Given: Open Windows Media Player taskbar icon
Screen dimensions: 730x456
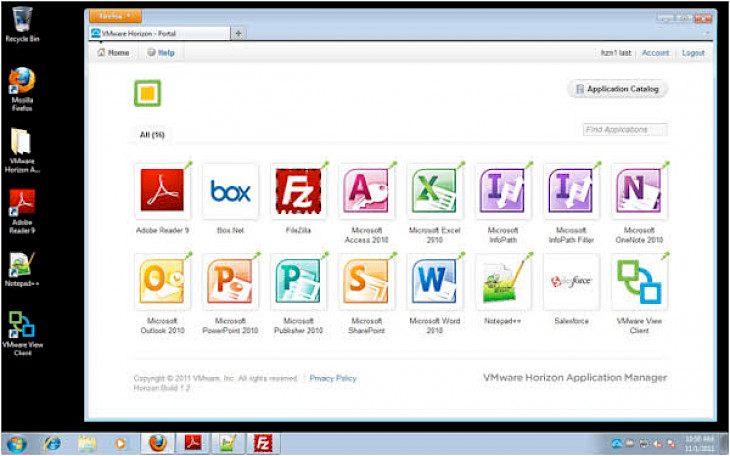Looking at the screenshot, I should (121, 443).
